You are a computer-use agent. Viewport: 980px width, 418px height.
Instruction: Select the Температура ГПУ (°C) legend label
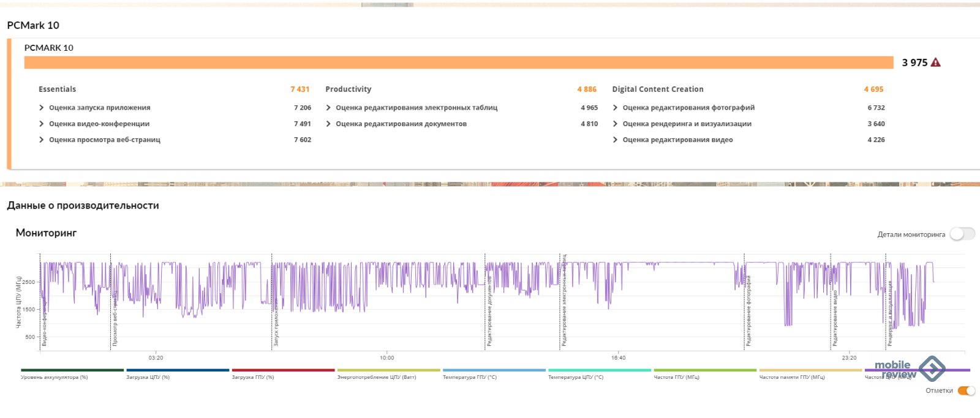(x=470, y=378)
